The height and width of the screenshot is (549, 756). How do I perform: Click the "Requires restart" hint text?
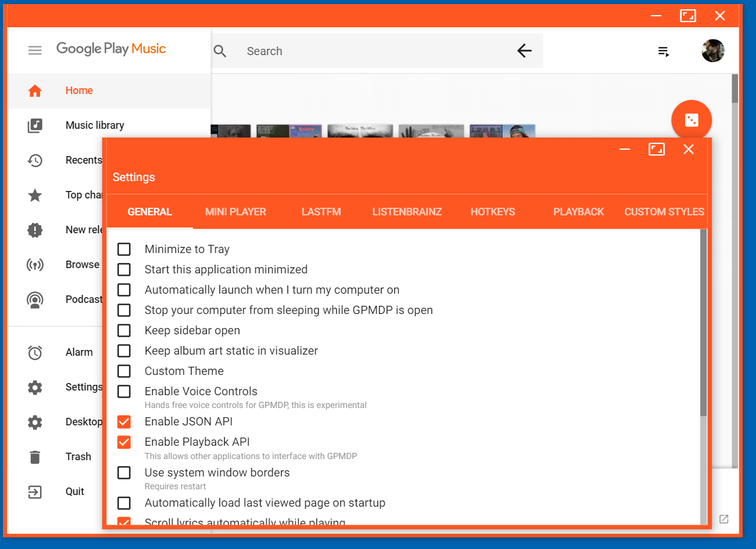tap(175, 486)
